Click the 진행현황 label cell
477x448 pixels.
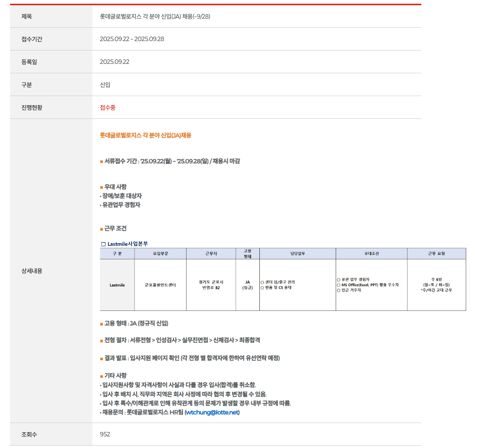tap(30, 107)
